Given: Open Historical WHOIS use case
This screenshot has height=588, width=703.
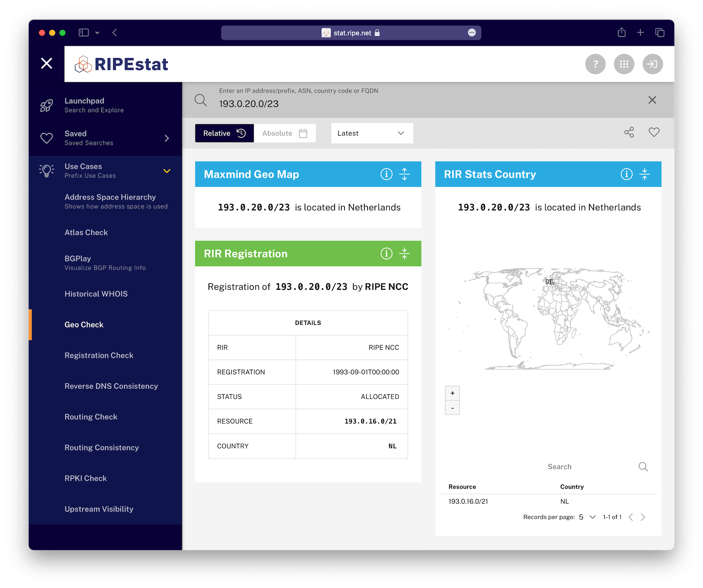Looking at the screenshot, I should pos(96,294).
